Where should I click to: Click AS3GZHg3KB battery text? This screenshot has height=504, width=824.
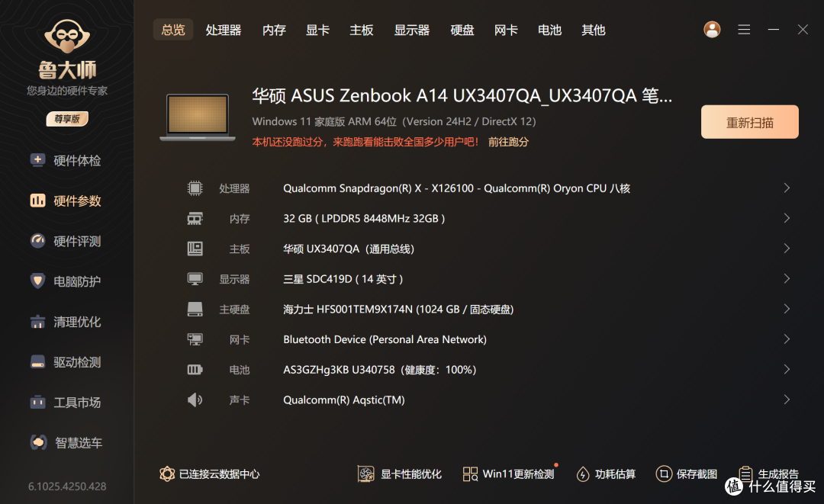coord(380,370)
